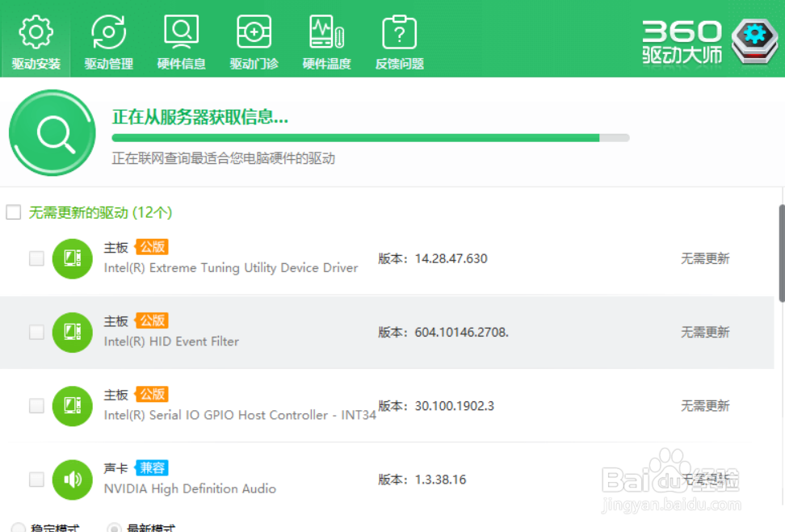Select the Intel(R) Extreme Tuning Utility Device Driver name
Screen dimensions: 785x532
click(231, 268)
